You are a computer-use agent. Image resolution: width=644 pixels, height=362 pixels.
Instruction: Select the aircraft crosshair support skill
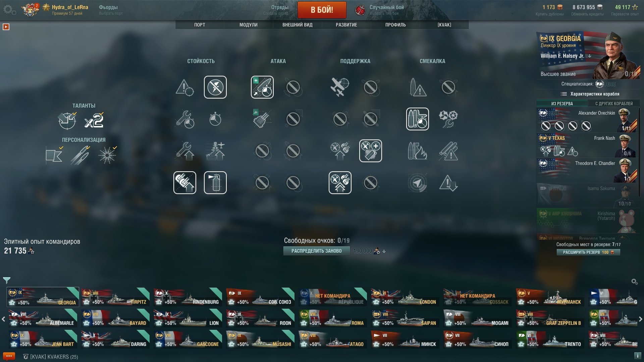pyautogui.click(x=340, y=87)
